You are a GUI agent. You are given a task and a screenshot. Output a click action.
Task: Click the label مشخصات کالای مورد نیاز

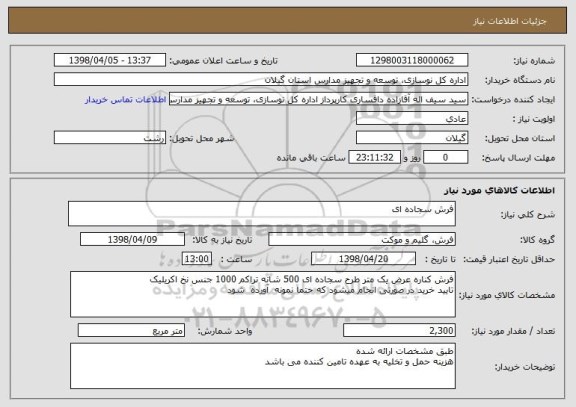pos(507,295)
